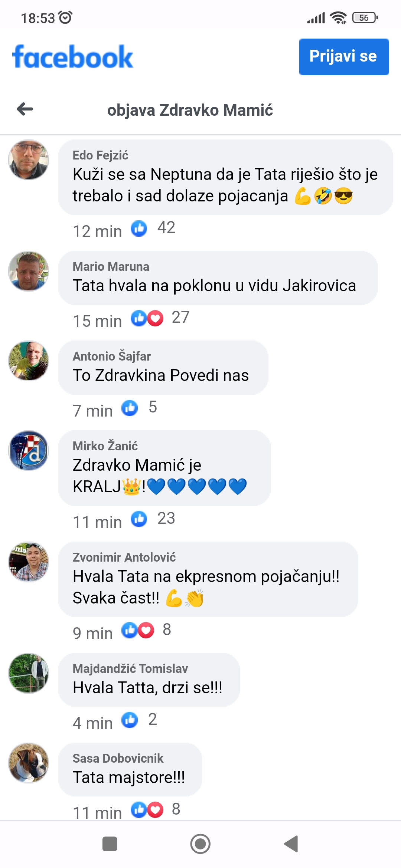Image resolution: width=401 pixels, height=868 pixels.
Task: Tap the like icon under Antonio Šajfar's comment
Action: pyautogui.click(x=130, y=408)
